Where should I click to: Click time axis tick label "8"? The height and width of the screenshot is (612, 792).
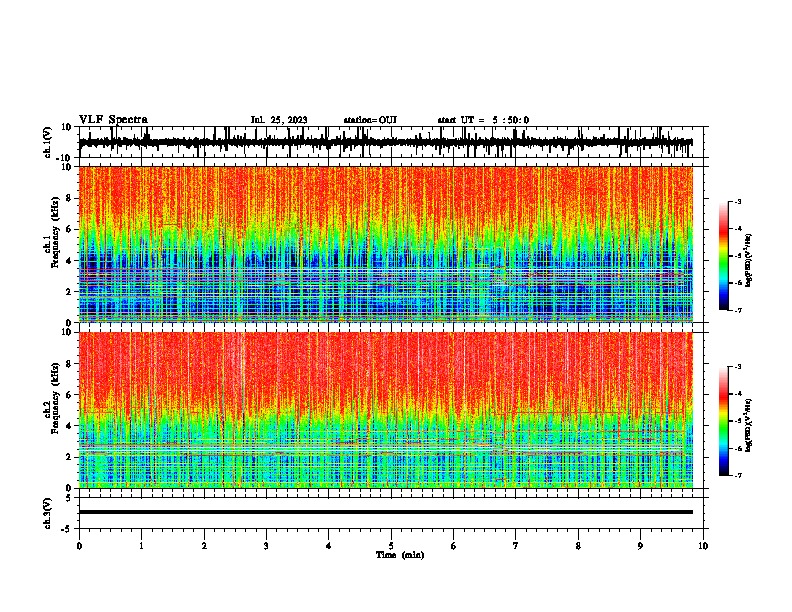[x=578, y=546]
